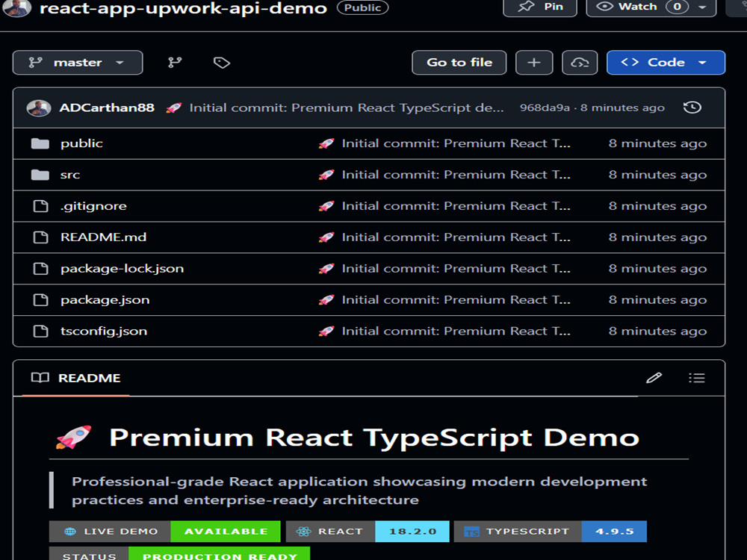The image size is (747, 560).
Task: Click the react-app-upwork-api-demo repository title
Action: (x=184, y=8)
